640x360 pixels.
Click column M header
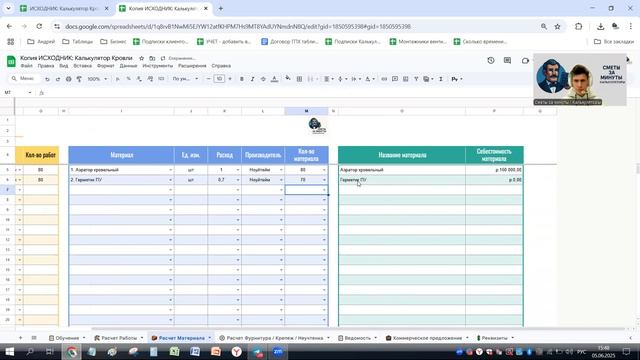click(306, 111)
